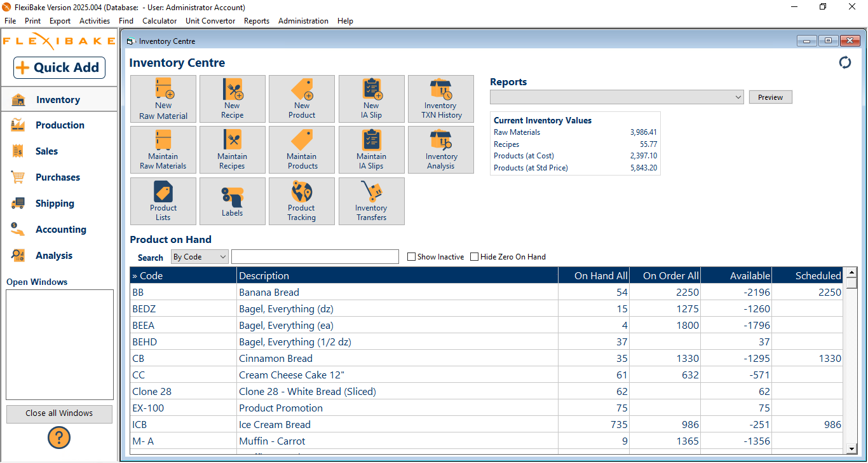Click the product table scrollbar down arrow

[x=852, y=449]
